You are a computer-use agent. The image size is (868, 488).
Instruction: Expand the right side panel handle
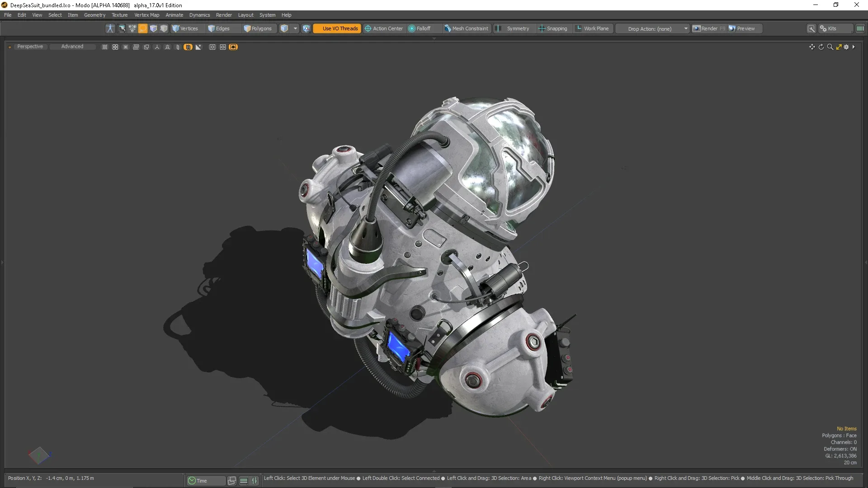[x=866, y=262]
